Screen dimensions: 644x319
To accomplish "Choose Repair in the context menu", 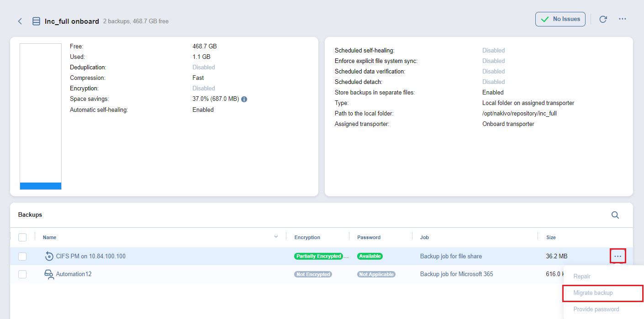I will [582, 277].
